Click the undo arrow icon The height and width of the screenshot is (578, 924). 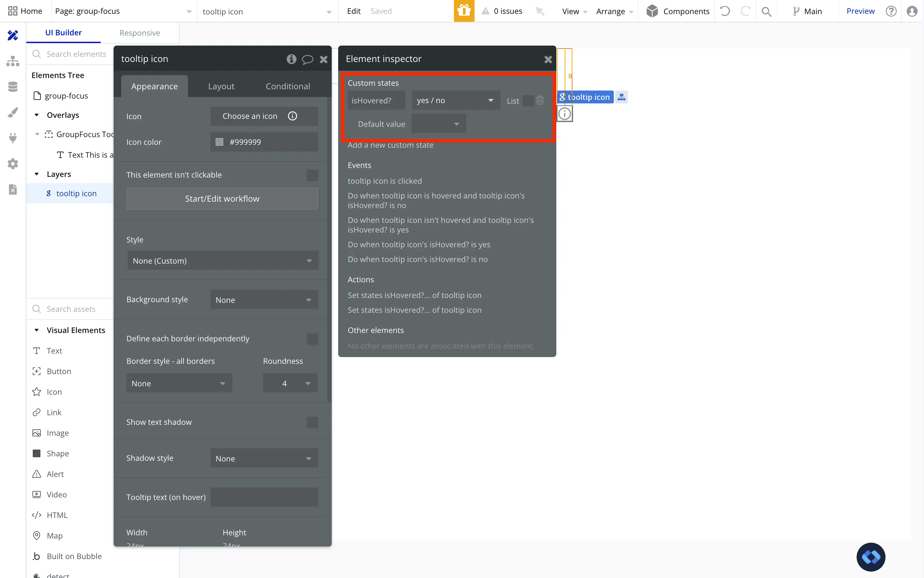[x=725, y=11]
